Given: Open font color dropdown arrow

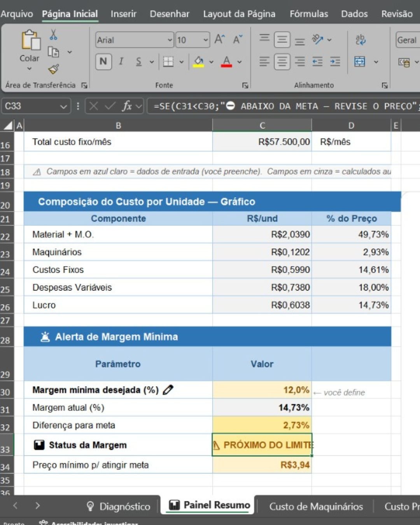Looking at the screenshot, I should pos(240,62).
